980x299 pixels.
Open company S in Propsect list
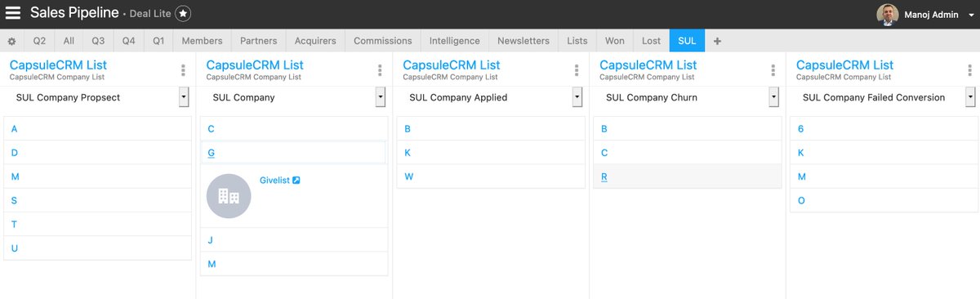click(97, 200)
